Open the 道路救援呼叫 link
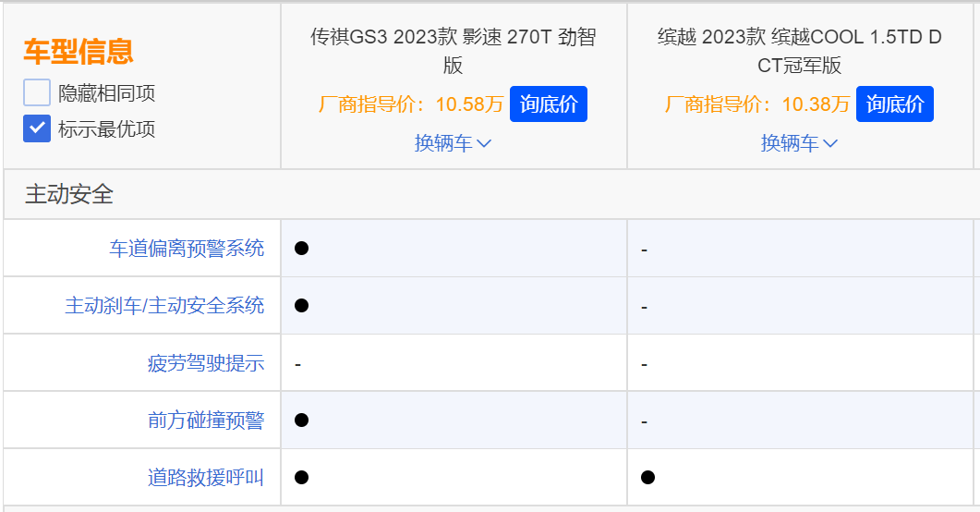Image resolution: width=980 pixels, height=512 pixels. pos(206,478)
